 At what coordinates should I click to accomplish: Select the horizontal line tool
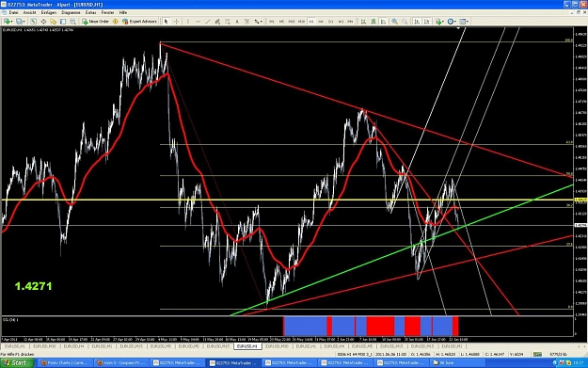pos(198,22)
